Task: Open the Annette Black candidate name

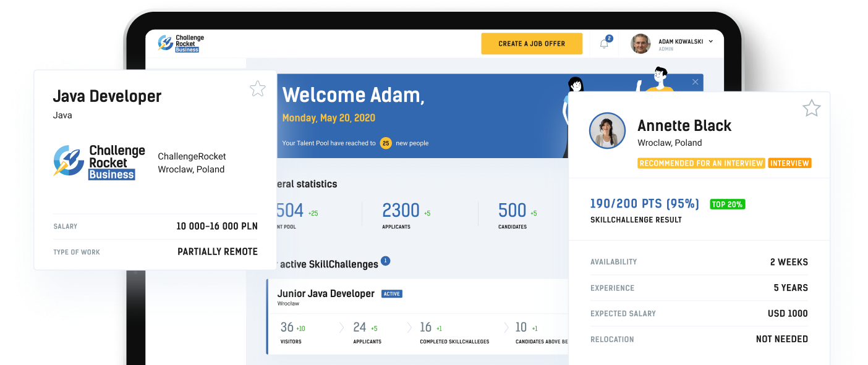Action: [684, 125]
